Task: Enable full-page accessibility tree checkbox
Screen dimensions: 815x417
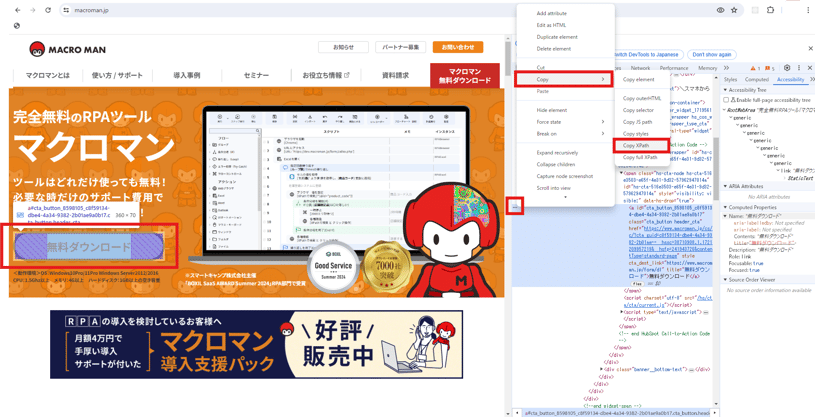Action: point(726,100)
